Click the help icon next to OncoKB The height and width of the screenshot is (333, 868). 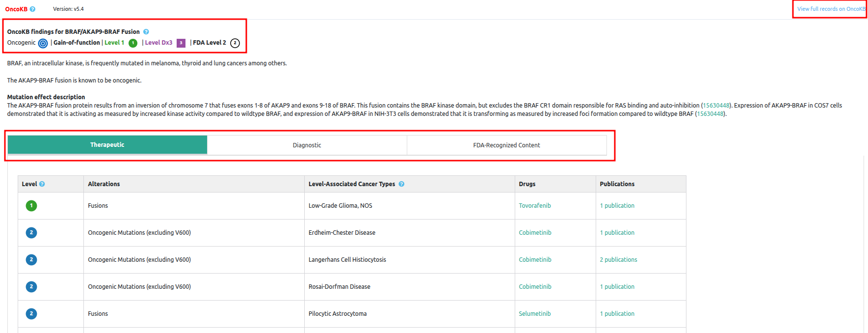click(x=32, y=9)
